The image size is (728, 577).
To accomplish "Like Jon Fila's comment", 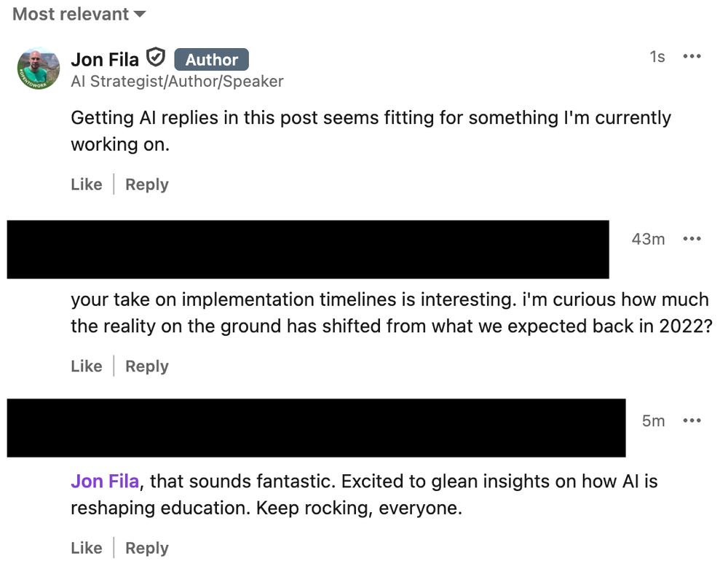I will [x=86, y=184].
